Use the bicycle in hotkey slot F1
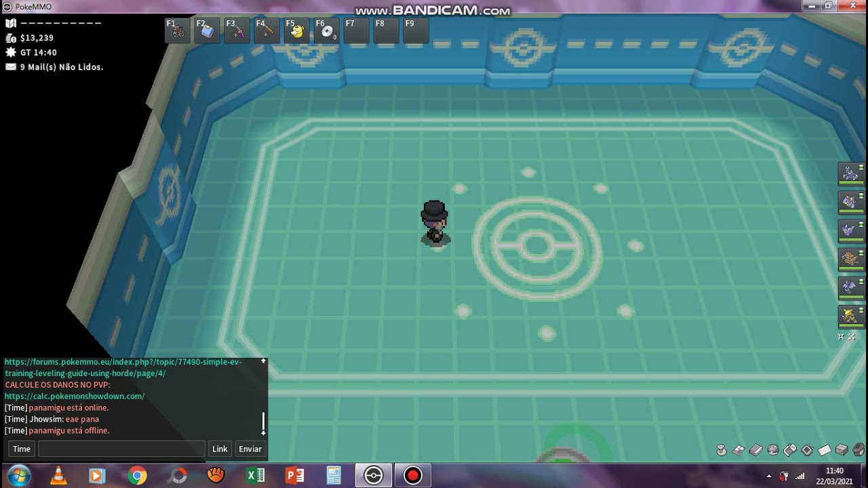868x488 pixels. [x=178, y=31]
